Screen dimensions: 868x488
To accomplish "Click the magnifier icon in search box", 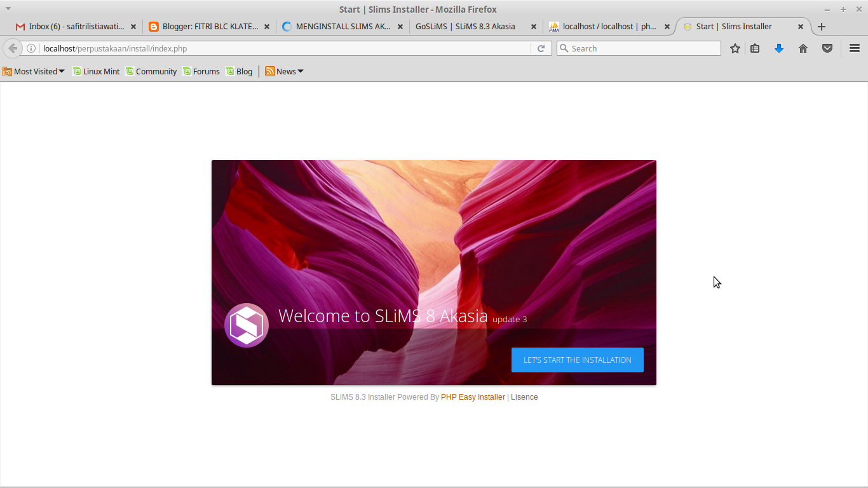I will click(563, 48).
